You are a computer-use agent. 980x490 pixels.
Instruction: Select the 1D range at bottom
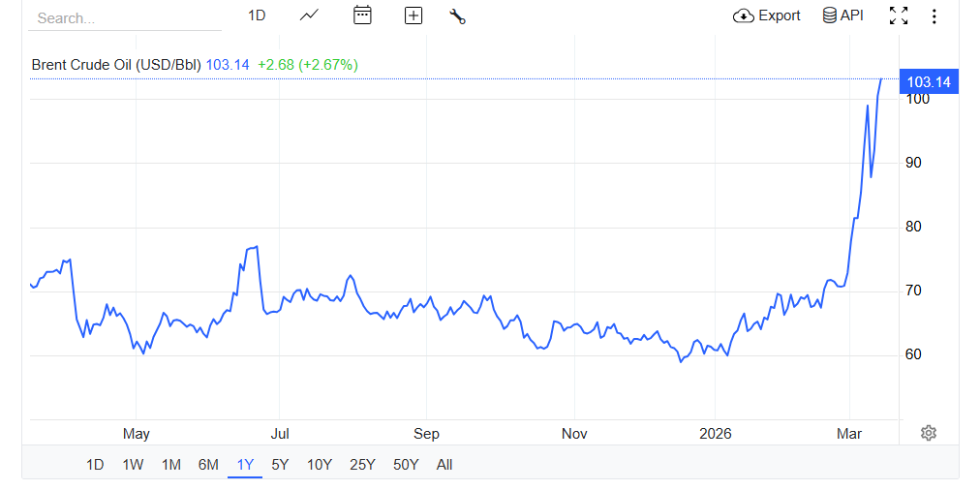tap(95, 465)
